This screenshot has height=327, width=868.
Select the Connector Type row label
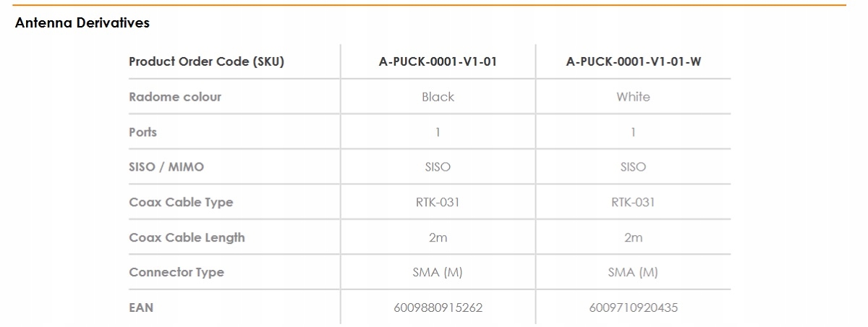(x=176, y=273)
